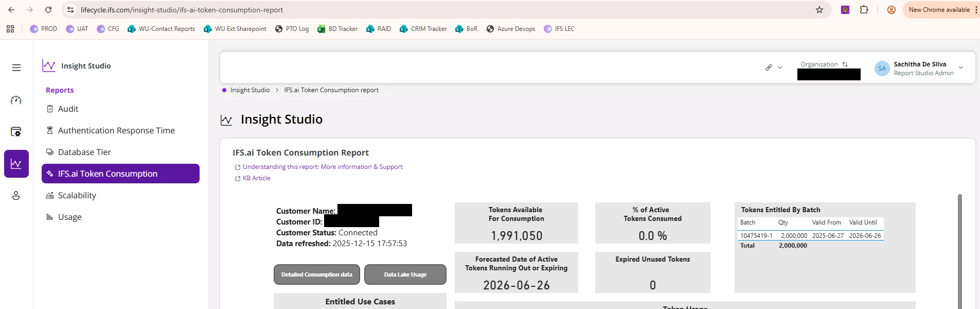Viewport: 980px width, 309px height.
Task: Click the 0.0 % active tokens consumed value
Action: point(653,236)
